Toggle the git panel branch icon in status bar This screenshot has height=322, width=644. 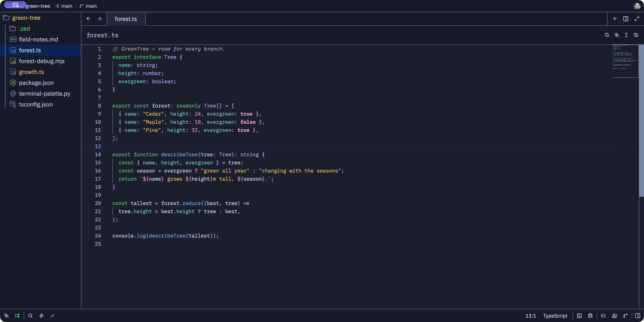[x=626, y=316]
